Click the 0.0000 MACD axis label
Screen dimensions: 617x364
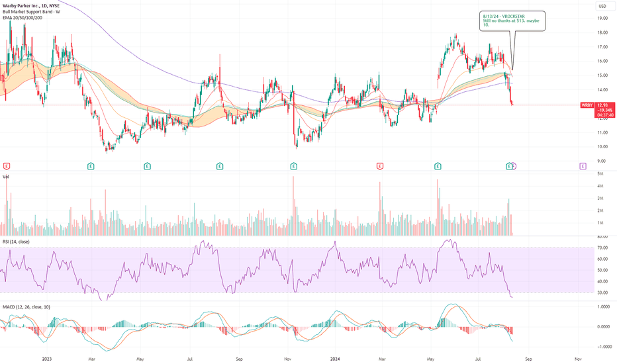[x=604, y=327]
